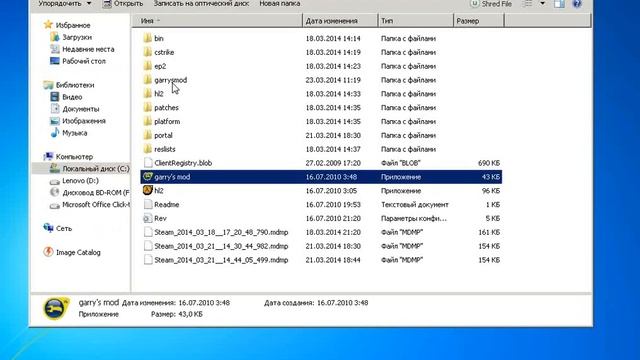
Task: Open the Видео library
Action: [x=66, y=97]
